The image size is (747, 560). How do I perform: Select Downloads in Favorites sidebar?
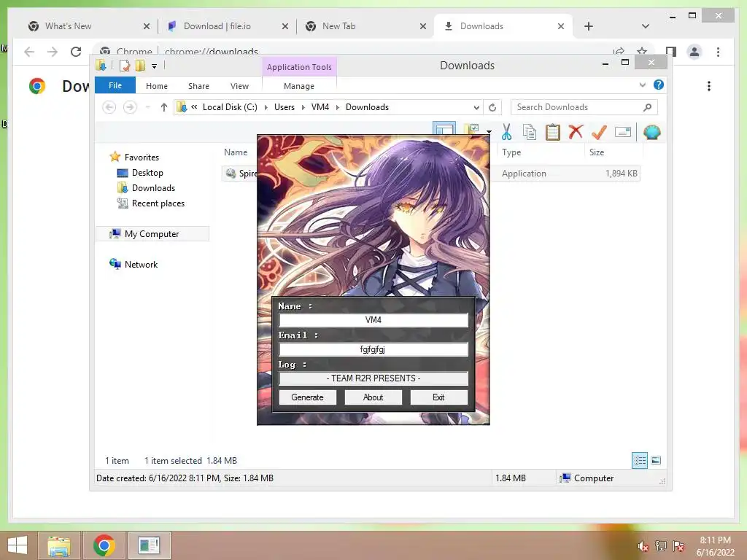[x=153, y=187]
